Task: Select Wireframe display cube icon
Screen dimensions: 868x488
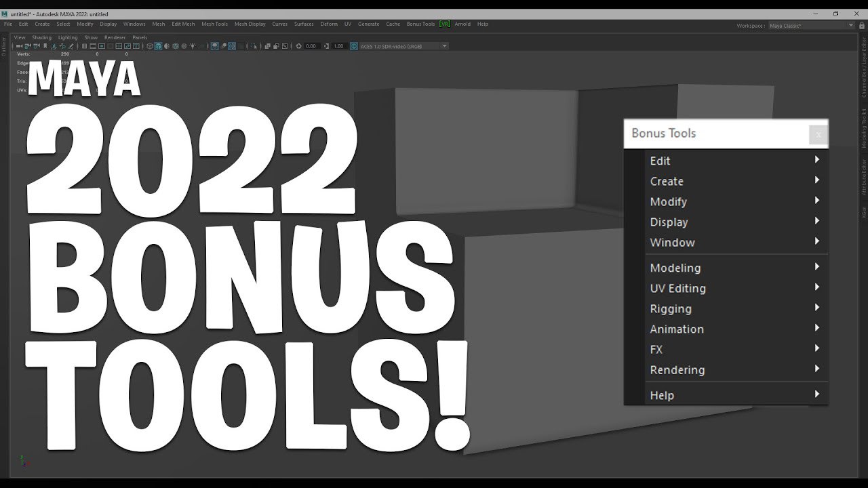Action: pyautogui.click(x=149, y=46)
